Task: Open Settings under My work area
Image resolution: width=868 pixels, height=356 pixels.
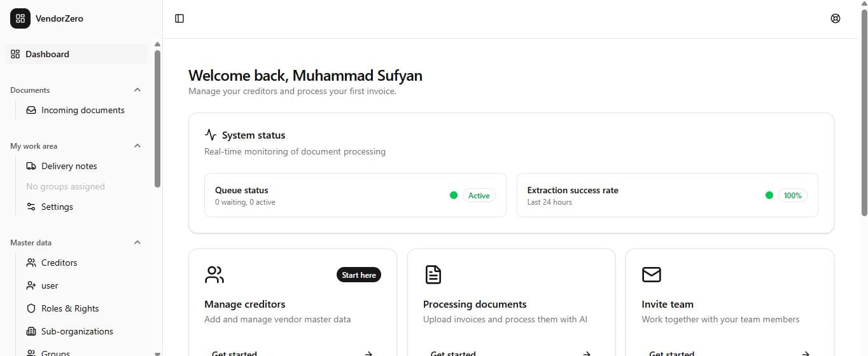Action: click(57, 207)
